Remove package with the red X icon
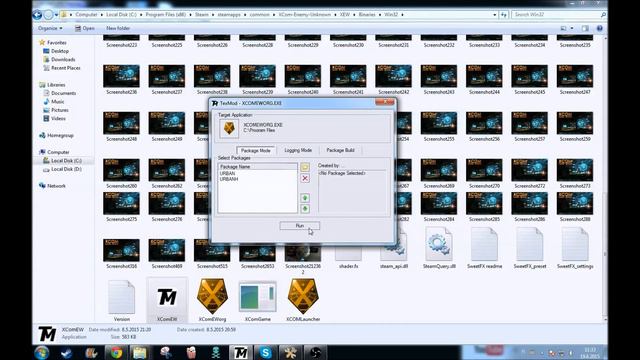This screenshot has height=360, width=640. coord(304,178)
